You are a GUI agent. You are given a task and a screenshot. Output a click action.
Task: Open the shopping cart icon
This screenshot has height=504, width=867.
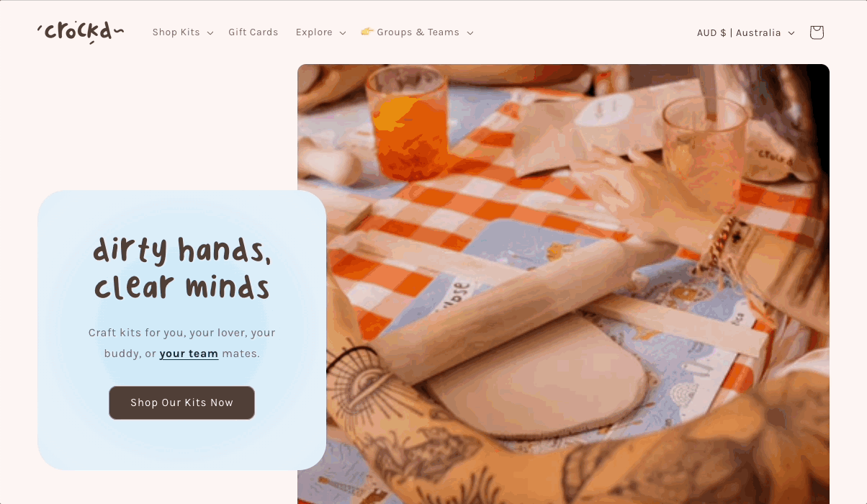pyautogui.click(x=816, y=32)
